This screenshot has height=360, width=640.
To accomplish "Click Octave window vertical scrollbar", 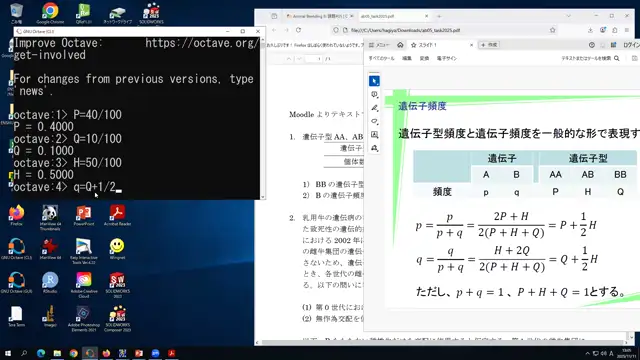I will pyautogui.click(x=262, y=117).
